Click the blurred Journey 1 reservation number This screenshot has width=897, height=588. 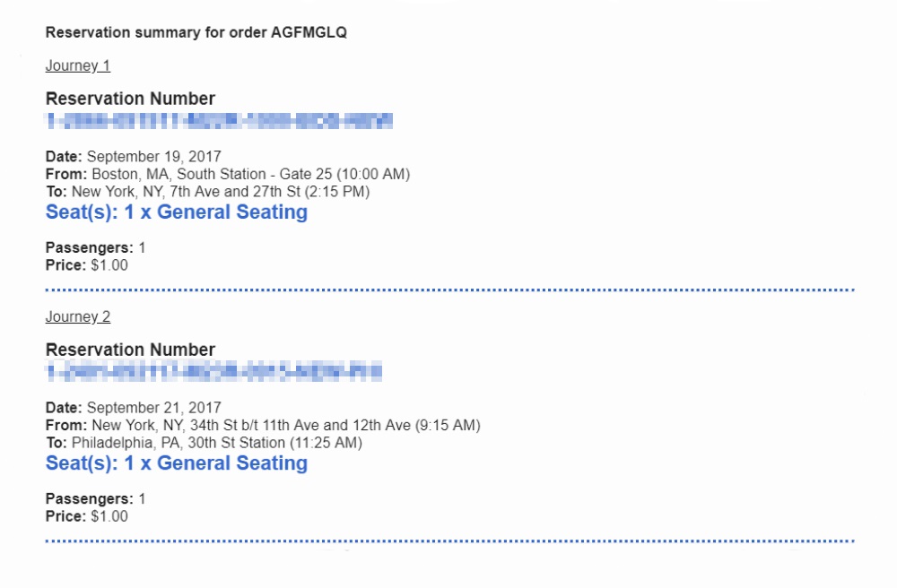pyautogui.click(x=219, y=121)
